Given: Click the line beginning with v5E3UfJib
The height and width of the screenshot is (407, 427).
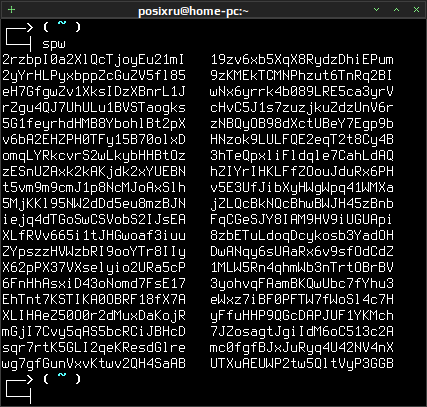Looking at the screenshot, I should click(302, 188).
